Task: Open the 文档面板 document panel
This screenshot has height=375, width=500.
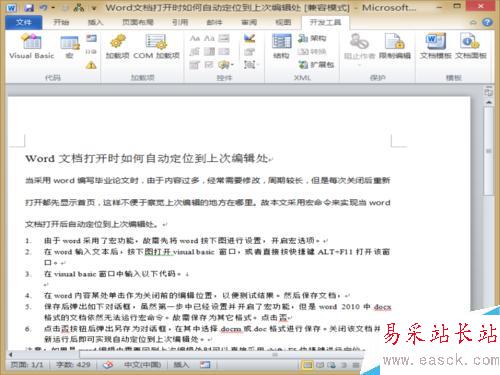Action: pyautogui.click(x=471, y=47)
